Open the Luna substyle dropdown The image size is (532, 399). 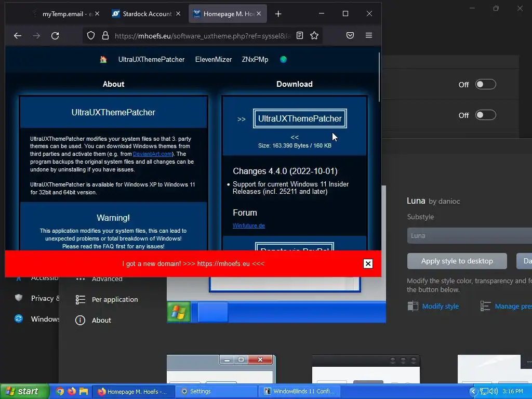pyautogui.click(x=470, y=235)
